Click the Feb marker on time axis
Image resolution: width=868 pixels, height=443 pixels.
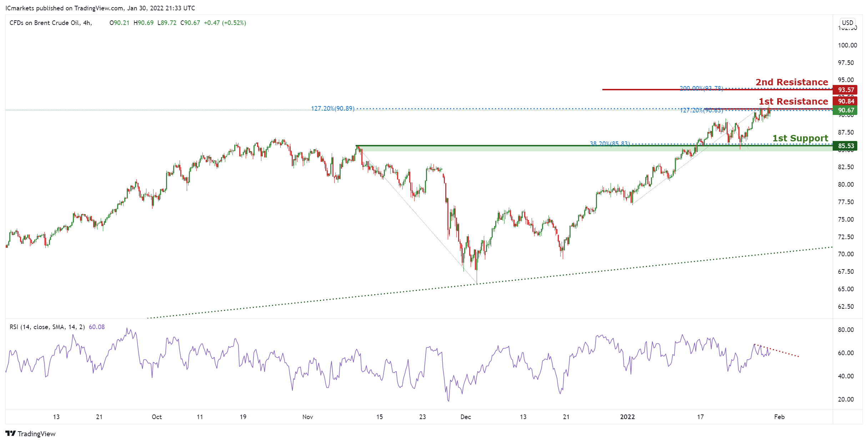pos(779,417)
